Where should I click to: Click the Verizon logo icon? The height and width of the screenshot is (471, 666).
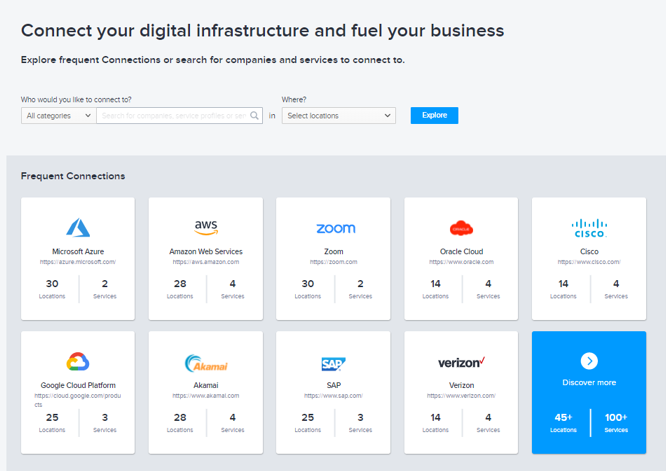(x=461, y=362)
